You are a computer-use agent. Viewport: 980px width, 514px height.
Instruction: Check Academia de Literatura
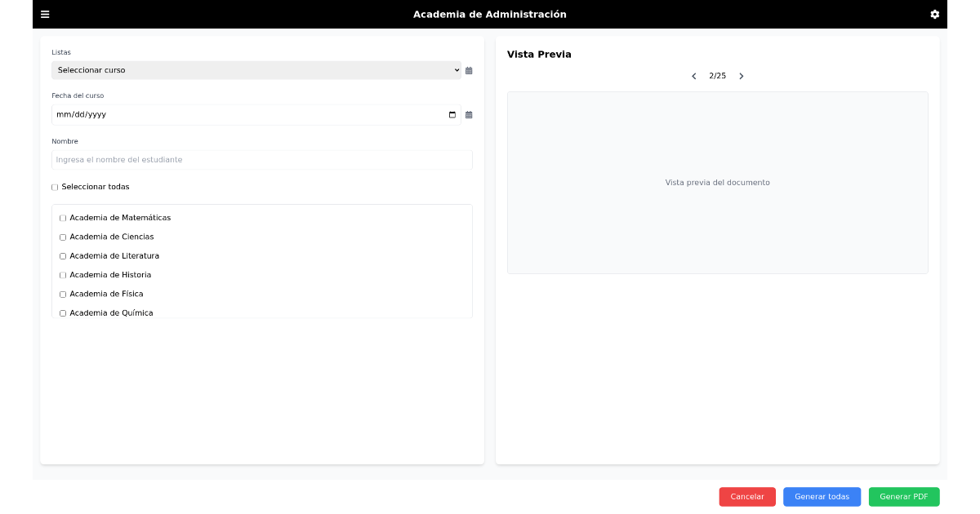63,255
